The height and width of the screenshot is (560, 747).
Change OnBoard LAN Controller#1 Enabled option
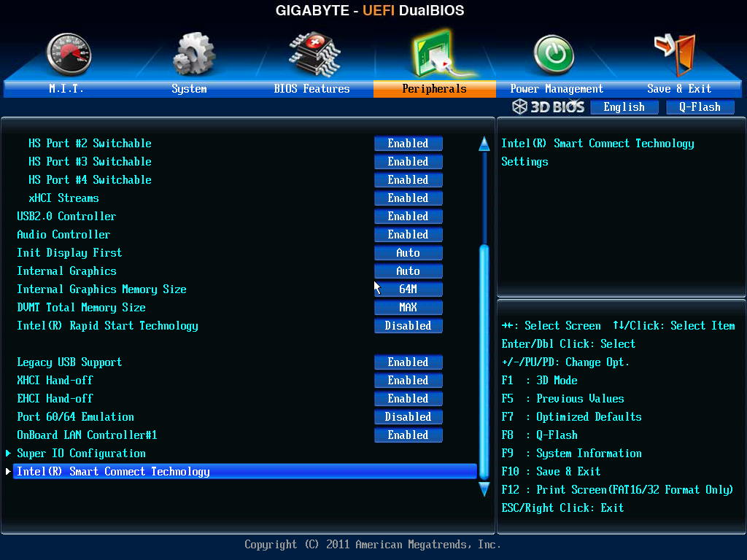[409, 435]
